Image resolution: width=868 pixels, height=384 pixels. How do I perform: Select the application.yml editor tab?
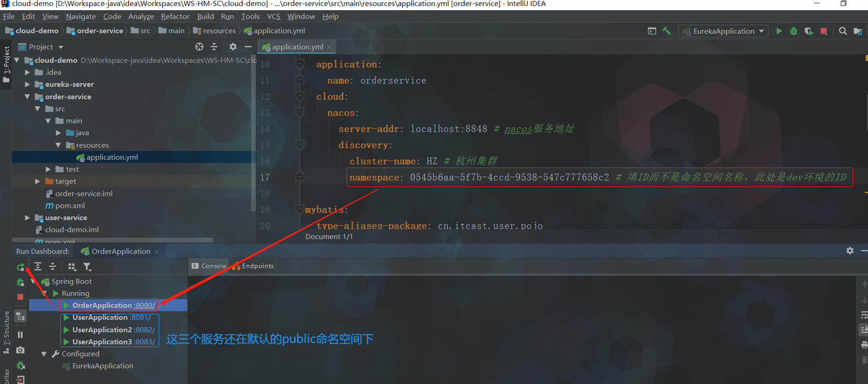[297, 47]
